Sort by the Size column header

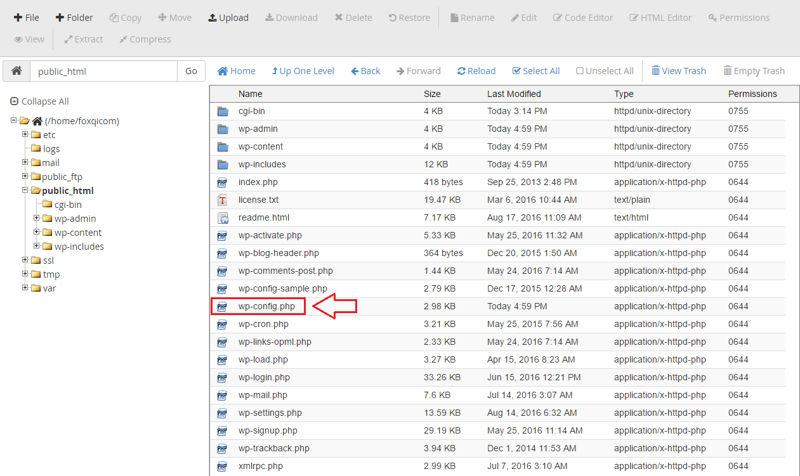432,94
